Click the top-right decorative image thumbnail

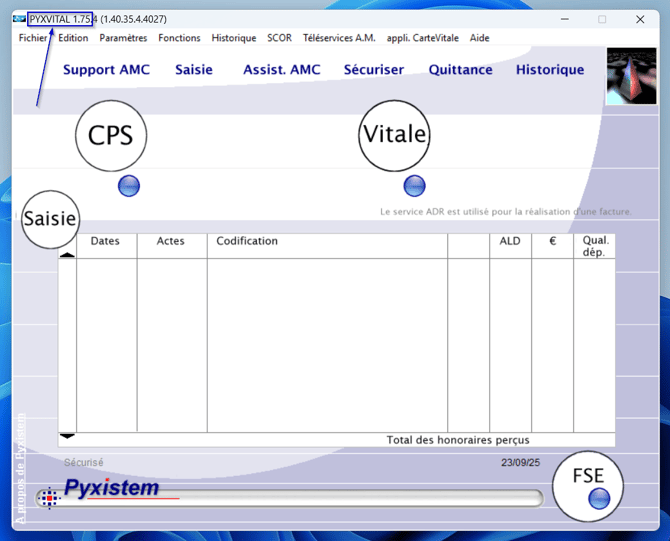[x=631, y=76]
